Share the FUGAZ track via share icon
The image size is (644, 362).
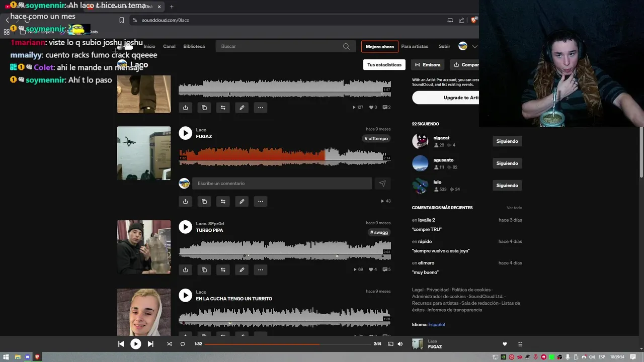(x=185, y=201)
